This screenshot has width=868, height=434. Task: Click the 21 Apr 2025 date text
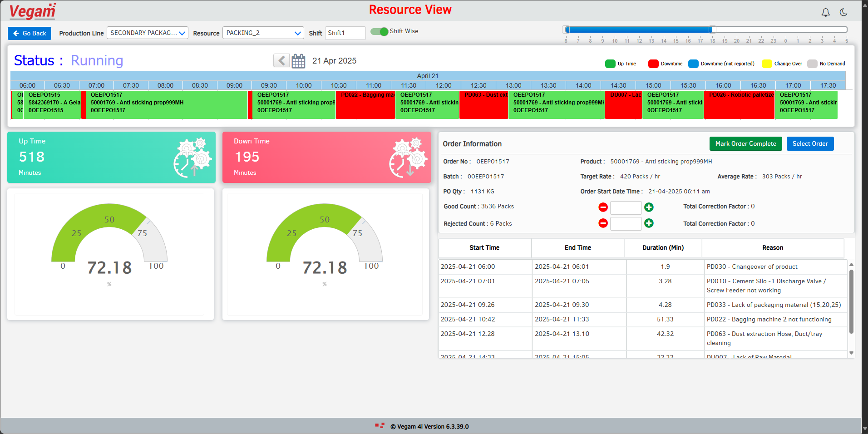click(334, 61)
